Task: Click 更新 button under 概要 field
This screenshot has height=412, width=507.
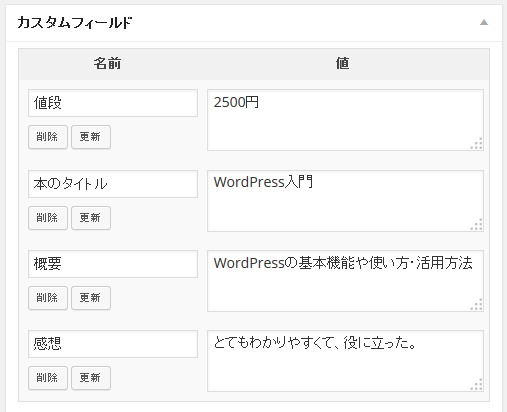Action: point(91,298)
